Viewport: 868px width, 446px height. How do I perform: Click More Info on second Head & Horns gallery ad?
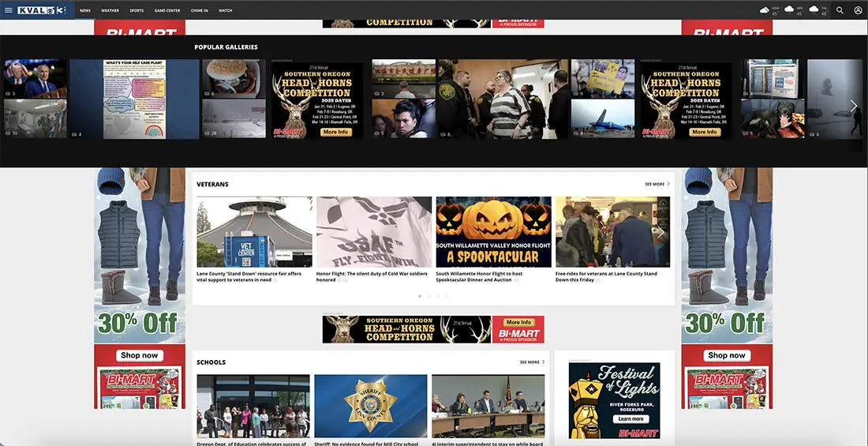(x=705, y=132)
